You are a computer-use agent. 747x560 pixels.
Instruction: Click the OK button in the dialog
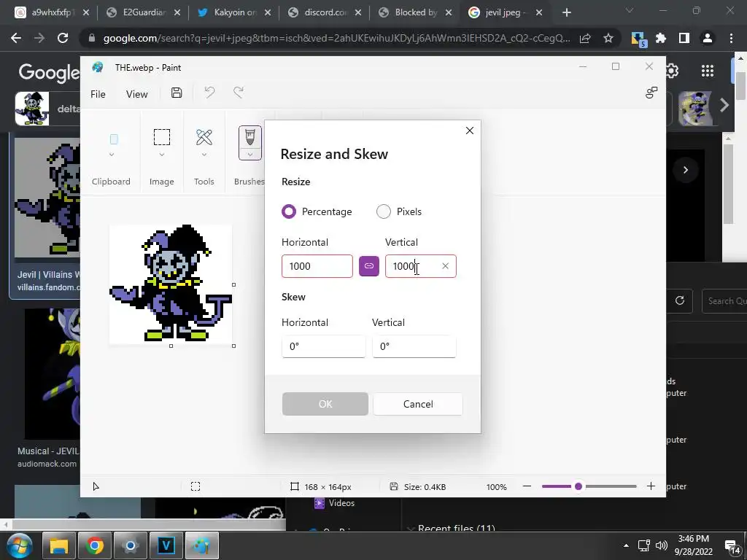325,404
